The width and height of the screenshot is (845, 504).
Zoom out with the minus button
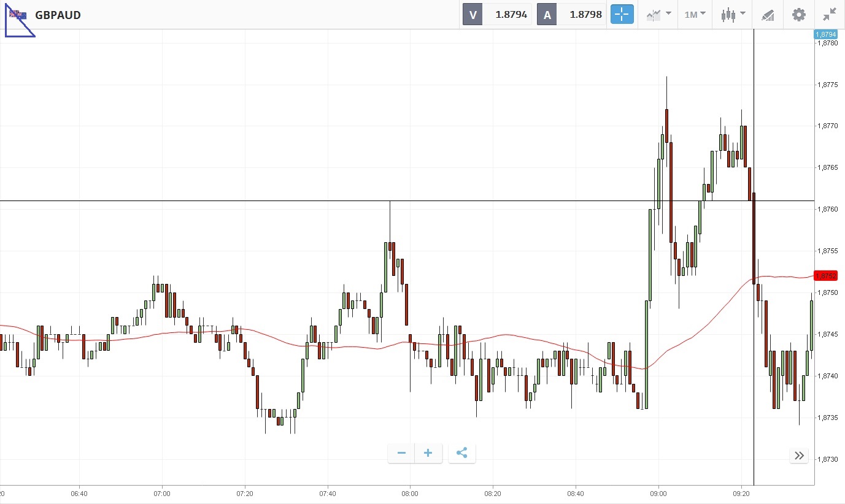401,453
